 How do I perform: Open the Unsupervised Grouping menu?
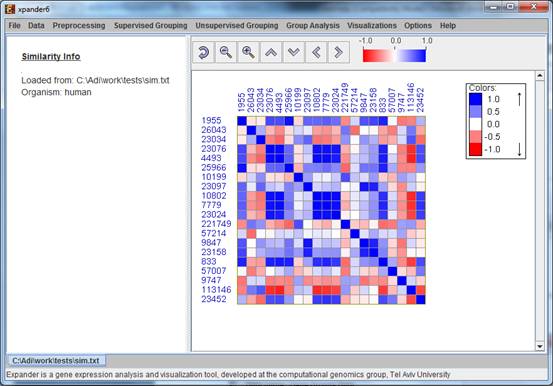coord(237,25)
